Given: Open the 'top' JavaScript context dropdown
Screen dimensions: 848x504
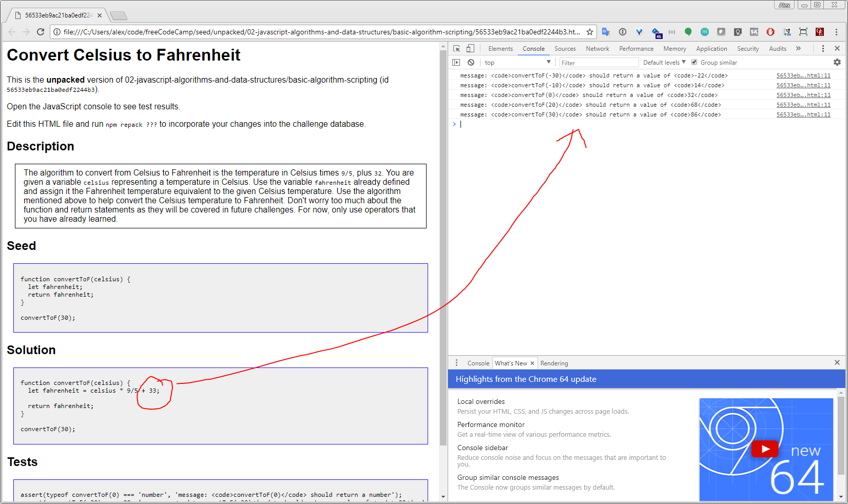Looking at the screenshot, I should [x=517, y=62].
